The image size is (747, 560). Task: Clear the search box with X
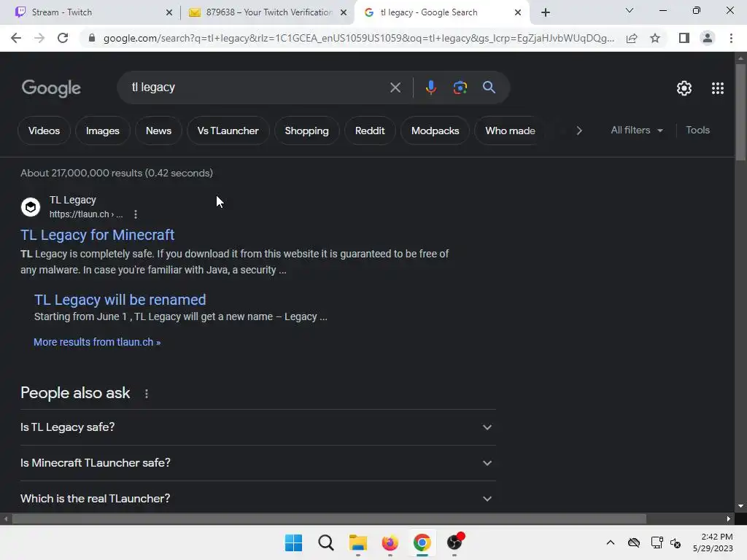395,87
